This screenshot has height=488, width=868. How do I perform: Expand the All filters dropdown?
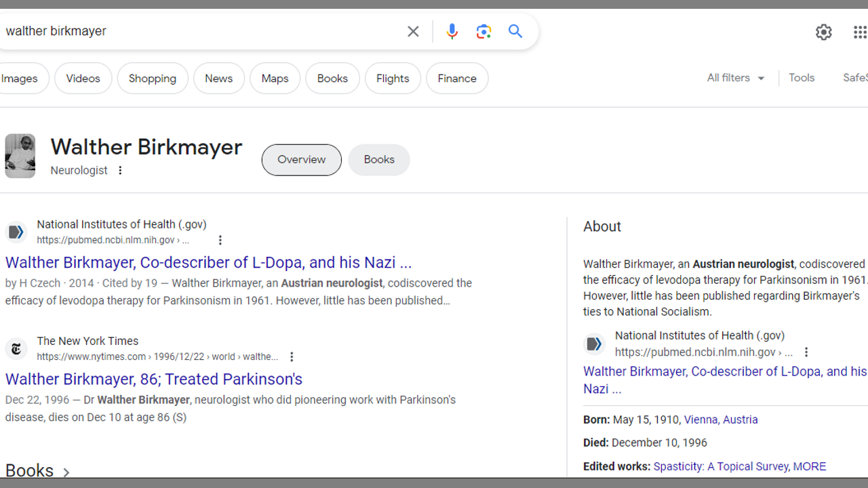(x=735, y=78)
